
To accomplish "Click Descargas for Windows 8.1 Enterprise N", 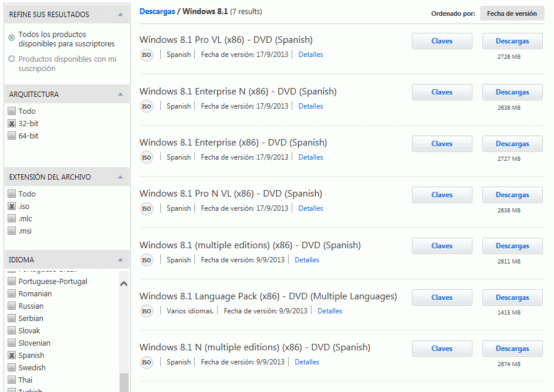I will click(x=512, y=92).
